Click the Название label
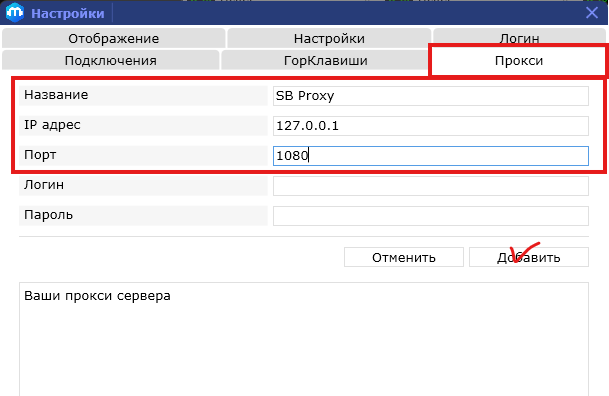 tap(56, 95)
